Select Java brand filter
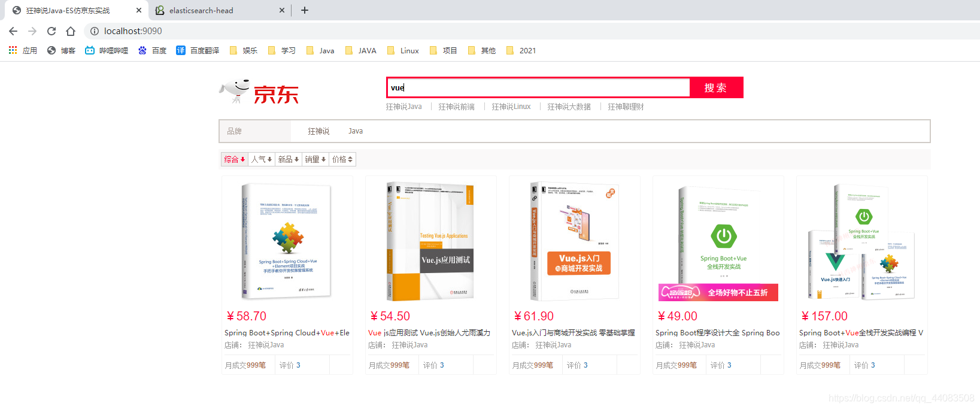Screen dimensions: 980x409 pyautogui.click(x=356, y=131)
